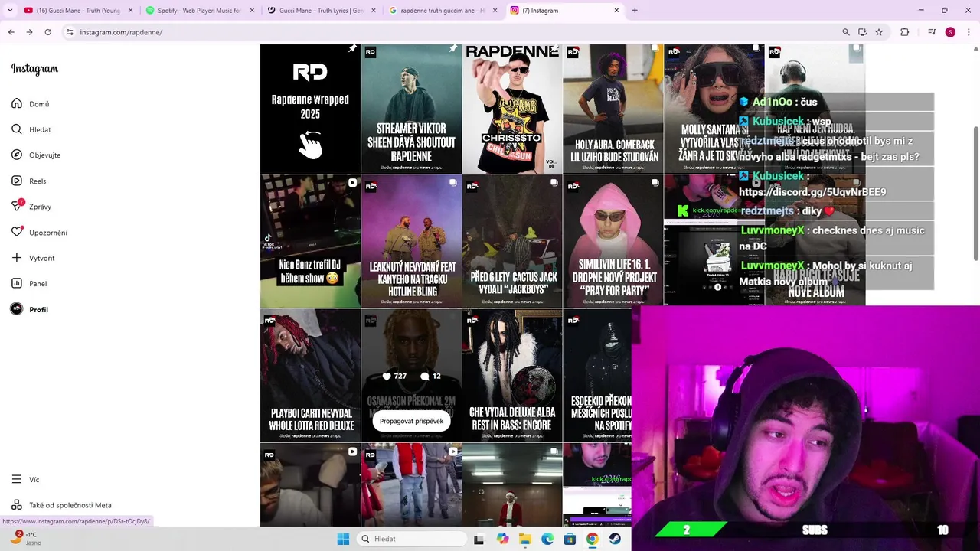The width and height of the screenshot is (980, 551).
Task: Open the Chrome profile avatar
Action: (x=950, y=32)
